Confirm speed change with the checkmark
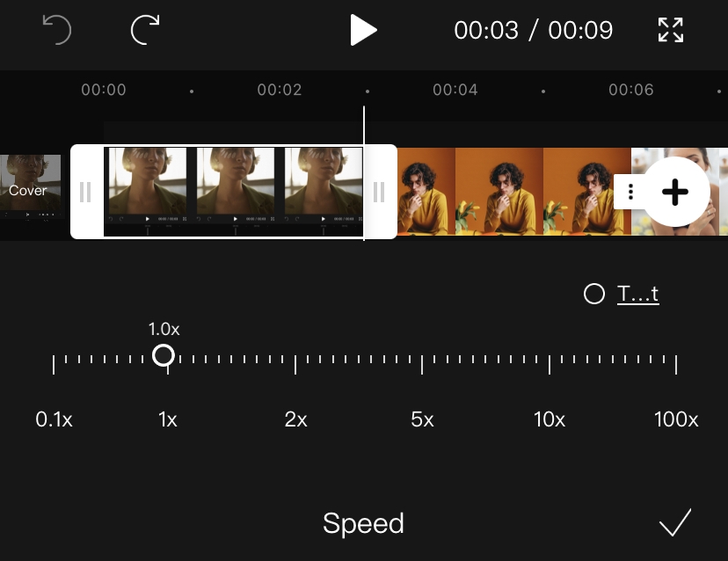This screenshot has height=561, width=728. [675, 522]
